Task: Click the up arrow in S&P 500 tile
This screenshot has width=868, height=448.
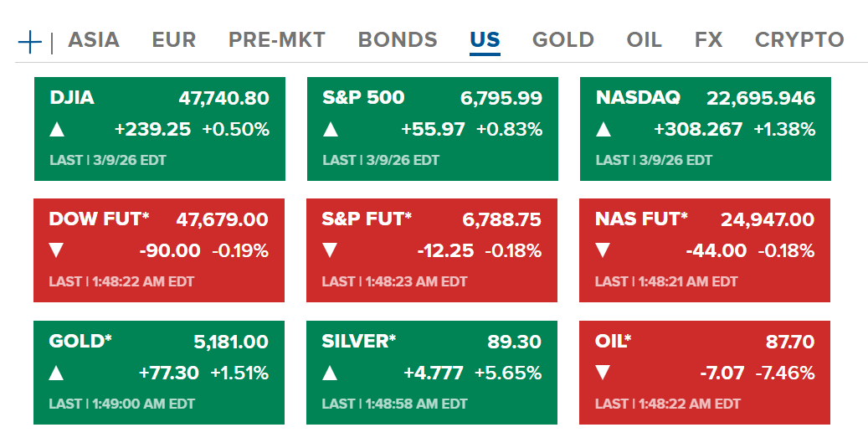Action: (x=331, y=130)
